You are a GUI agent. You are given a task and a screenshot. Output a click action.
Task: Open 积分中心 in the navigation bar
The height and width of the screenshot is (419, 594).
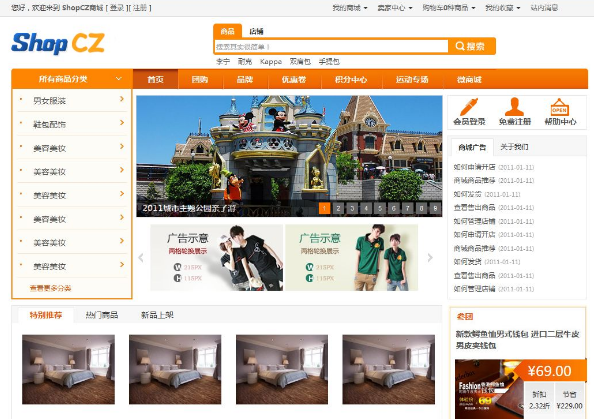tap(351, 79)
